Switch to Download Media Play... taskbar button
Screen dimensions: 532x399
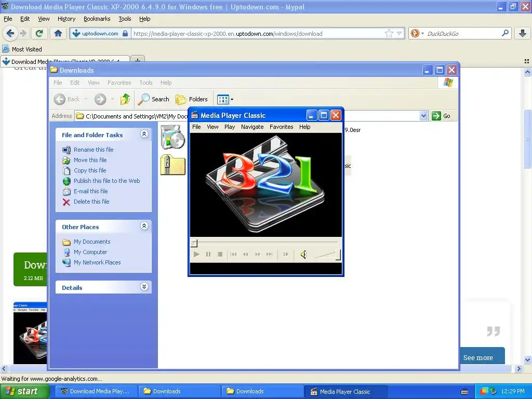pyautogui.click(x=96, y=391)
